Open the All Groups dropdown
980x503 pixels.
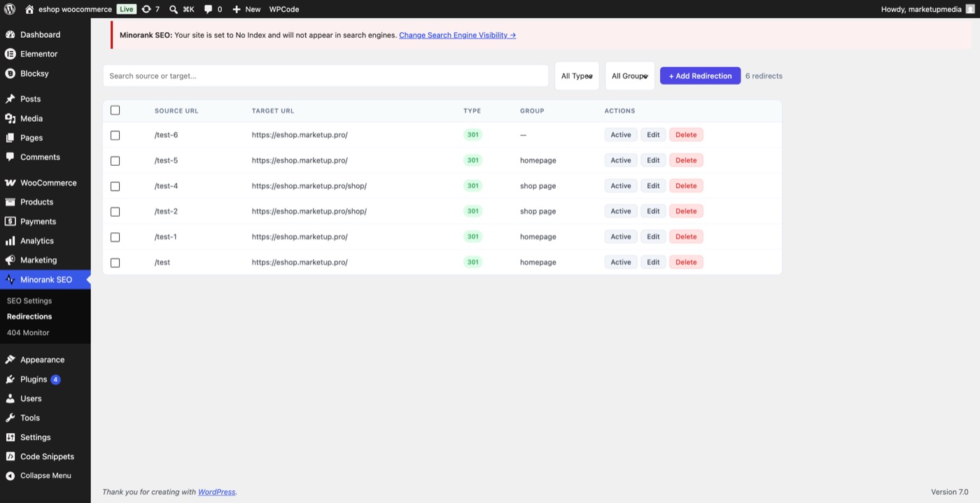click(630, 76)
